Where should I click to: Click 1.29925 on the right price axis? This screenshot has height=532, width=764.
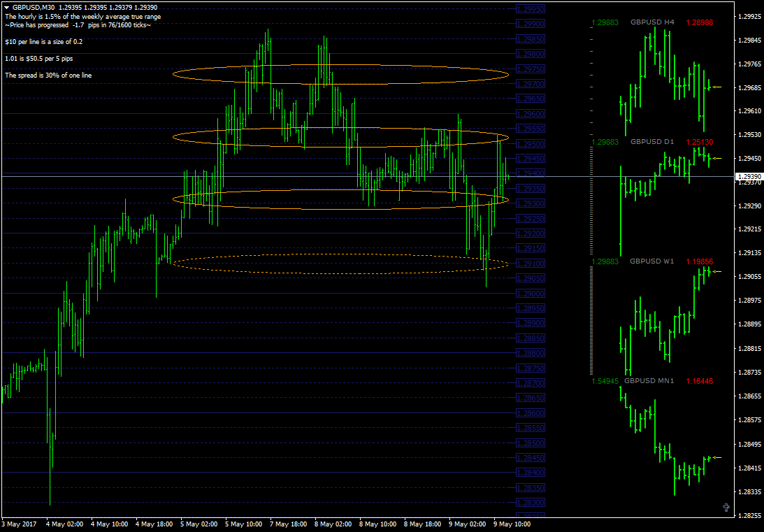tap(749, 17)
